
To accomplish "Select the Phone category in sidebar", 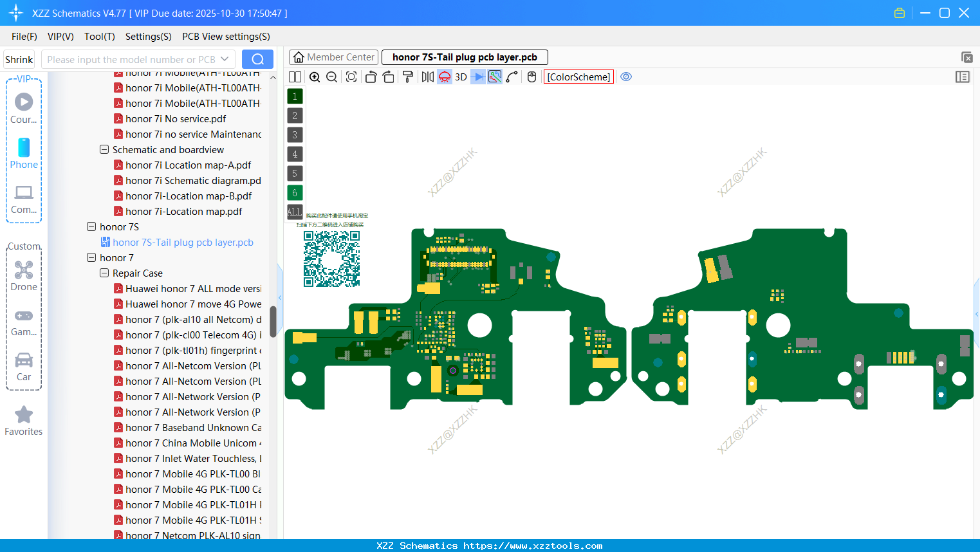I will point(24,154).
